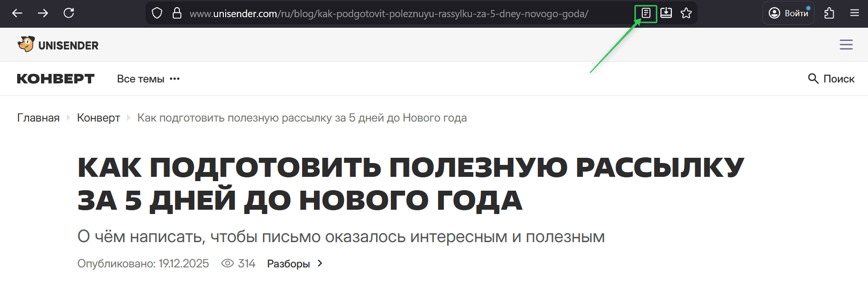The width and height of the screenshot is (868, 286).
Task: Show site security padlock details
Action: [177, 13]
